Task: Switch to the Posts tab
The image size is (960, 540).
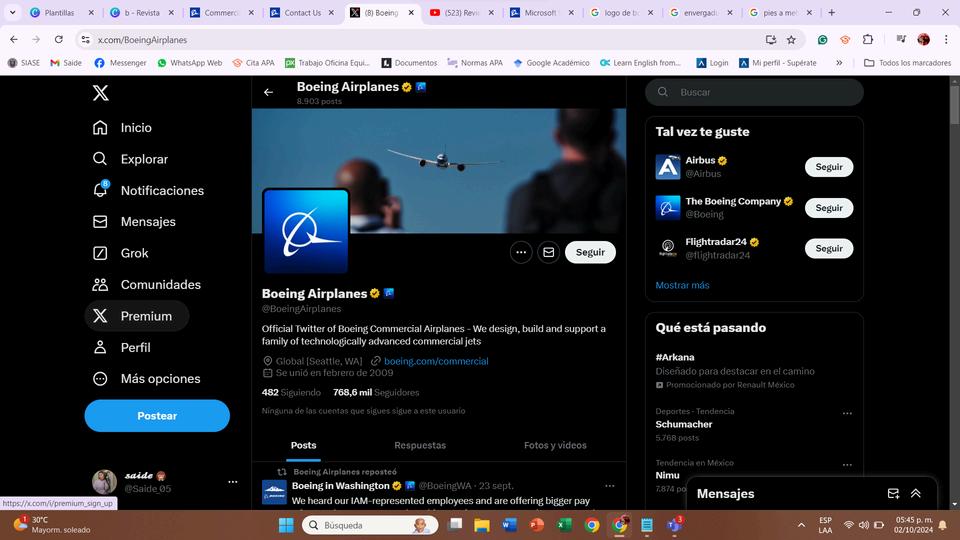Action: point(304,445)
